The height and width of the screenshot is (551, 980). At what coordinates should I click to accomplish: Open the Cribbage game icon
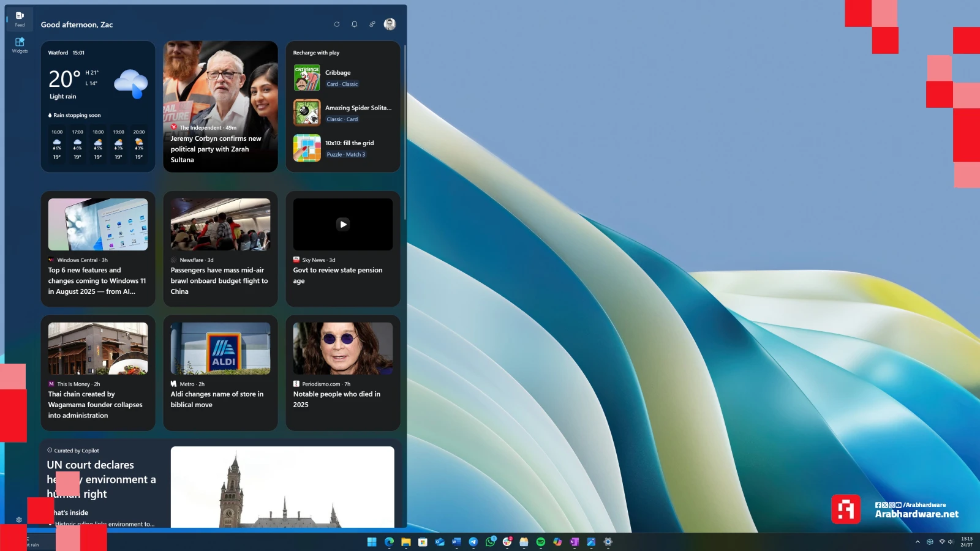(307, 78)
